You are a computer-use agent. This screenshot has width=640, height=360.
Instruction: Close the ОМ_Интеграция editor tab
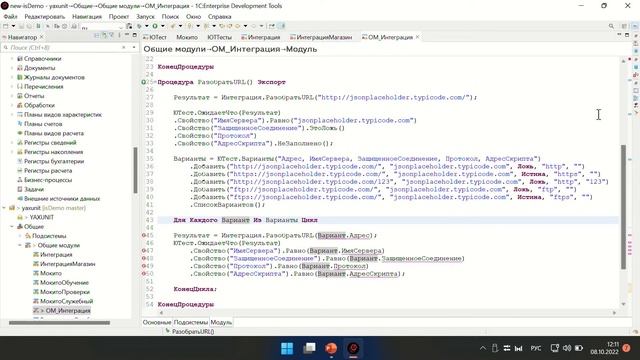pyautogui.click(x=418, y=37)
